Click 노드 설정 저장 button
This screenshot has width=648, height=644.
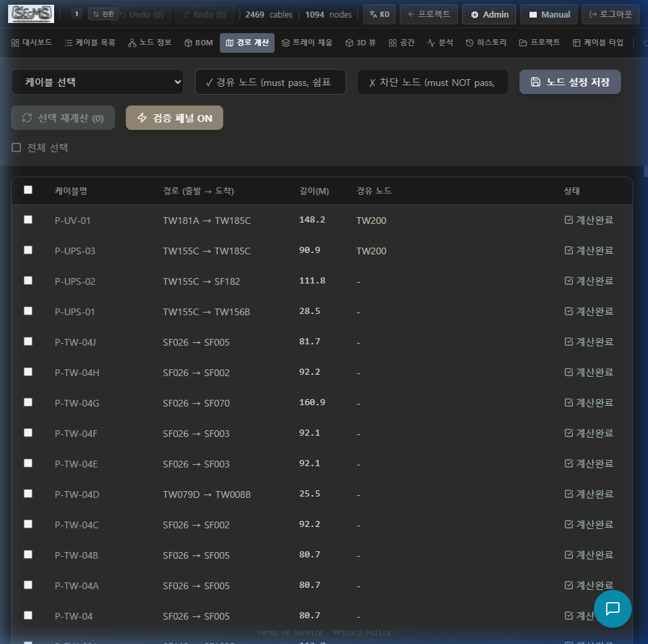pos(570,82)
